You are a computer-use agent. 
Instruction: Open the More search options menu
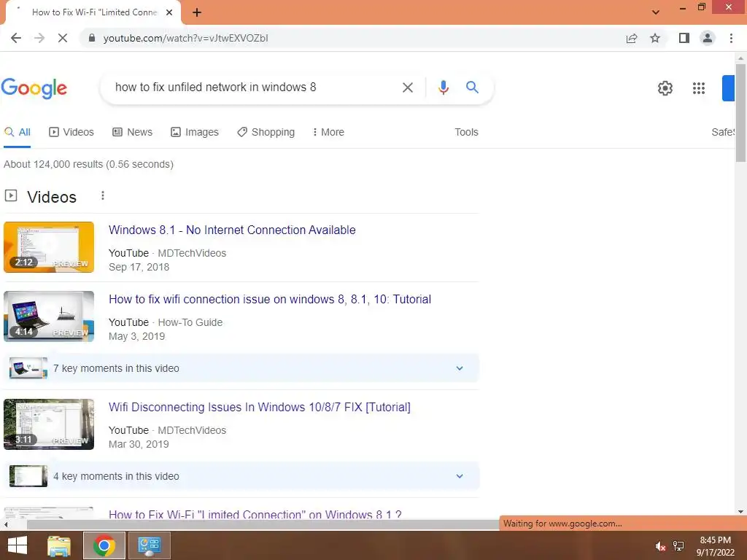[x=328, y=133]
